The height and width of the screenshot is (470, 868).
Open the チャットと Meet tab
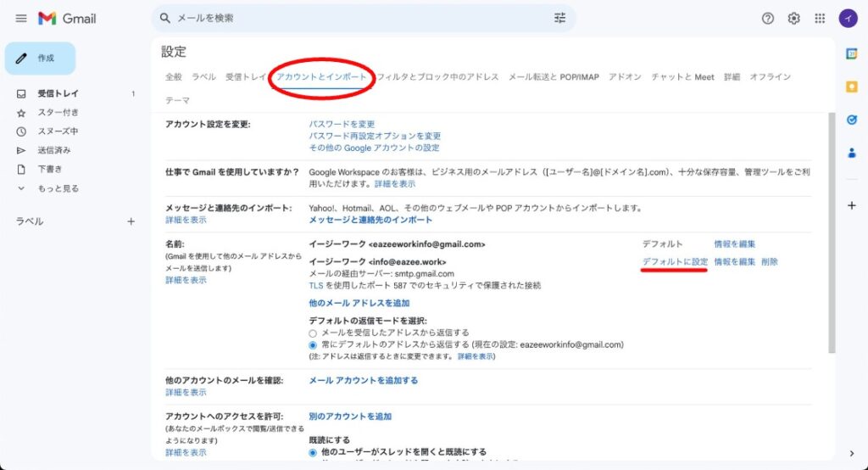[x=682, y=77]
